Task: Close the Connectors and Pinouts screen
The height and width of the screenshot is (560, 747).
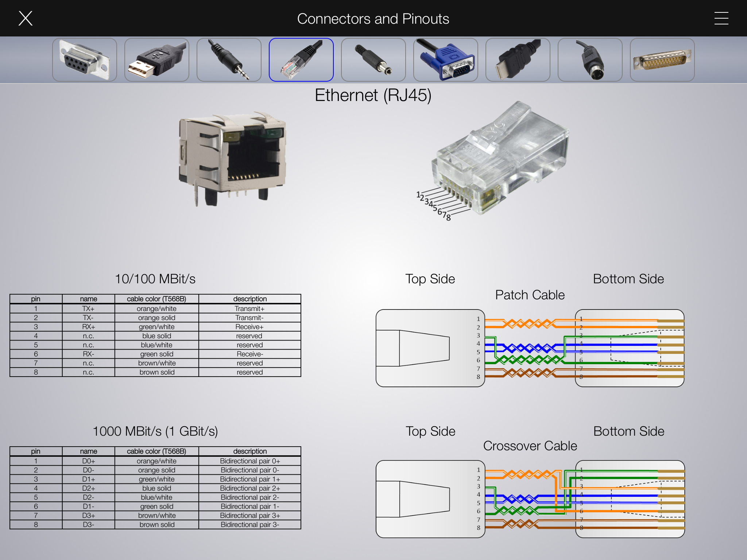Action: tap(26, 18)
